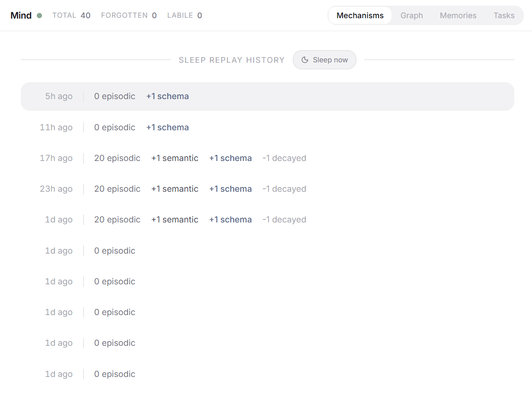Click the LABILE 0 statistic
The width and height of the screenshot is (532, 409).
pos(185,16)
